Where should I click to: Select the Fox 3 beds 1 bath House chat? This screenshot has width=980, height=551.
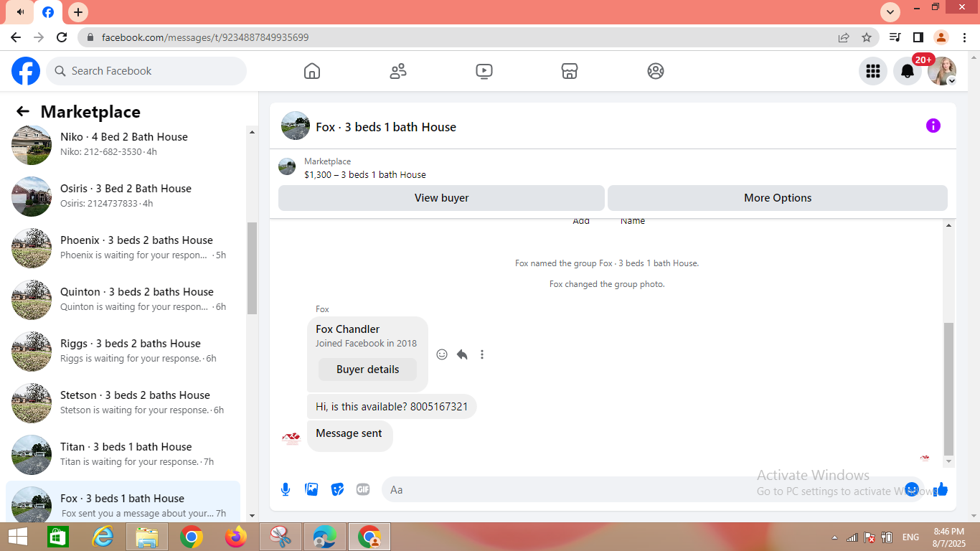tap(123, 501)
